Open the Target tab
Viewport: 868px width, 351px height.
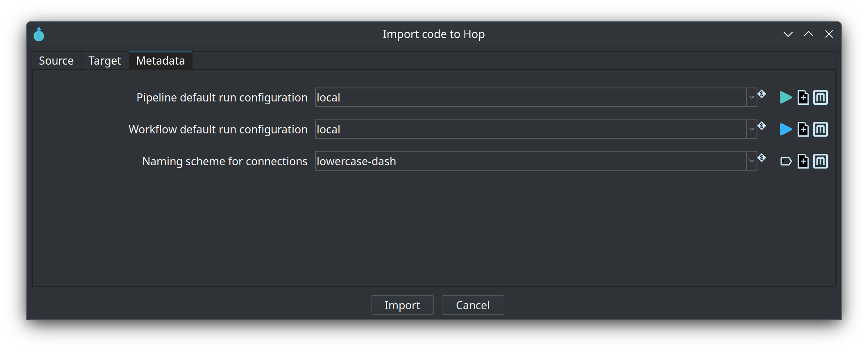point(104,61)
